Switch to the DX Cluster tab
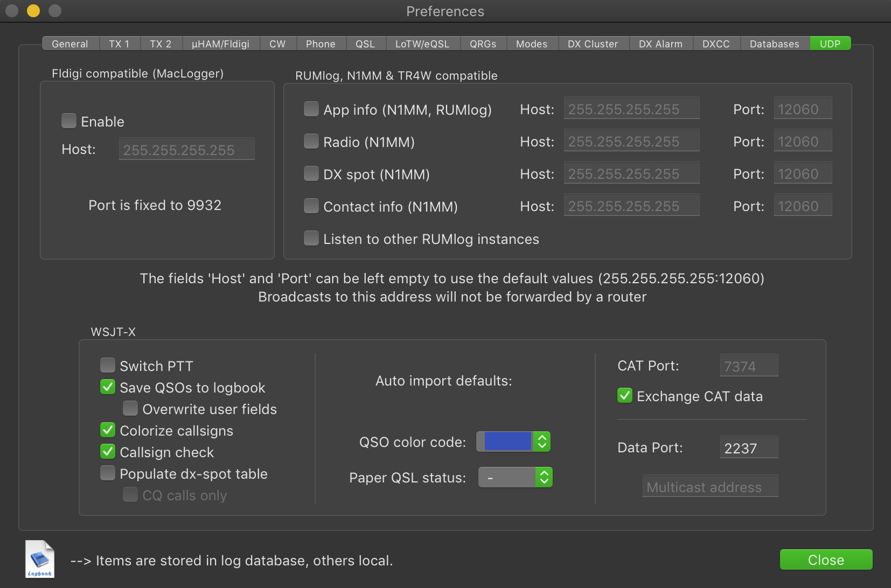Screen dimensions: 891x588 click(593, 44)
